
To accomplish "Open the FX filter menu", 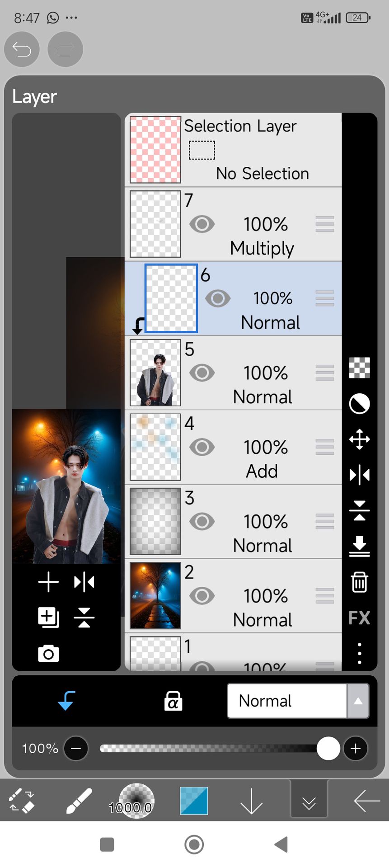I will tap(360, 618).
